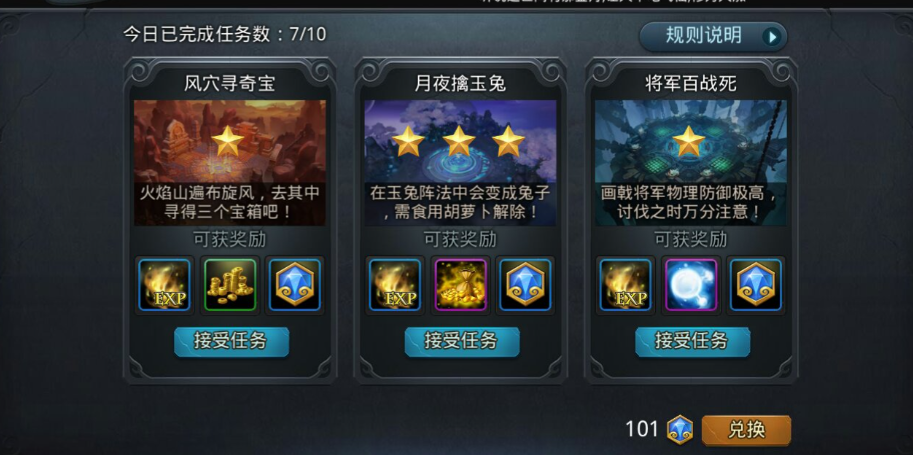The height and width of the screenshot is (455, 913).
Task: Select the gold sack reward in 月夜擒玉兔
Action: point(461,285)
